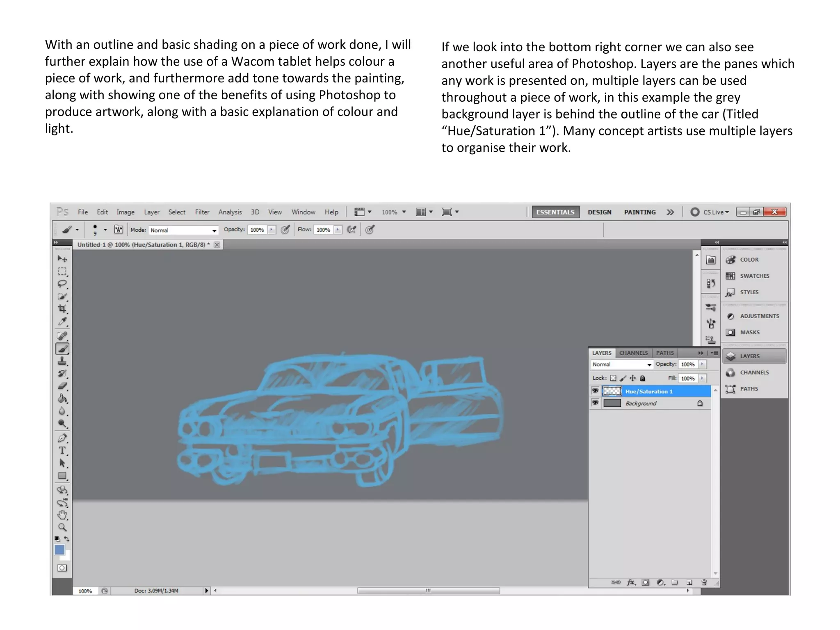Click the background color swatch
The image size is (840, 630).
click(67, 557)
